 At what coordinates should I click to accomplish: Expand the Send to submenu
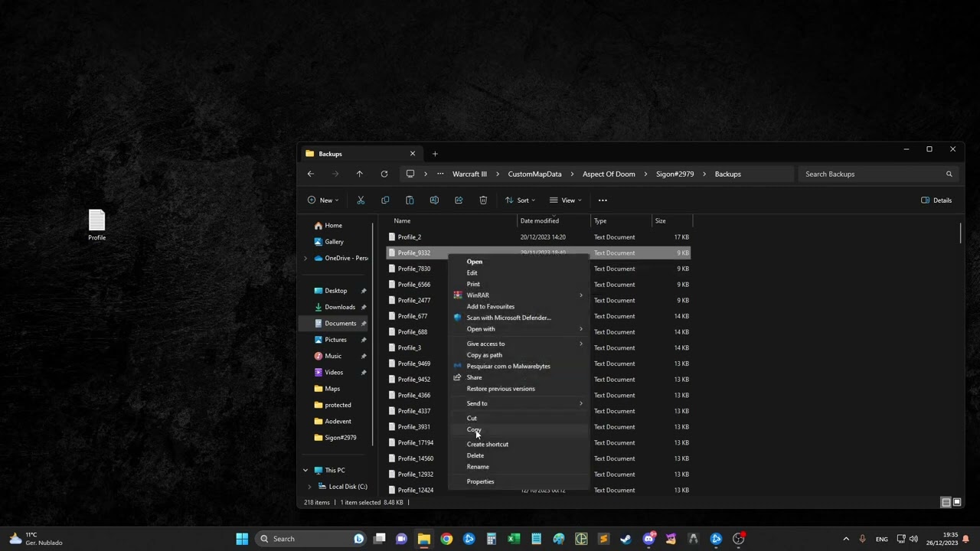580,403
